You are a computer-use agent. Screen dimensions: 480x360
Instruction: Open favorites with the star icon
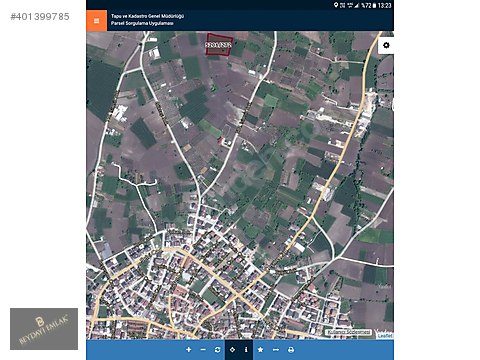[x=260, y=350]
